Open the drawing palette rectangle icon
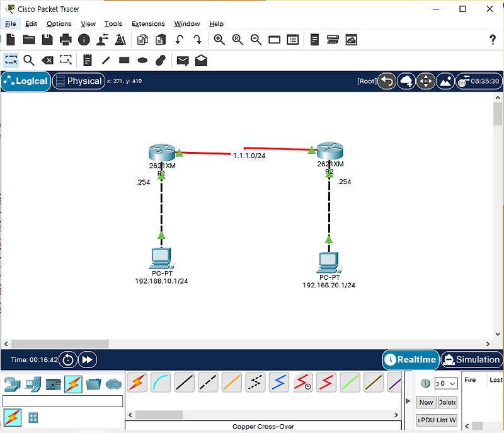The width and height of the screenshot is (504, 433). point(274,40)
